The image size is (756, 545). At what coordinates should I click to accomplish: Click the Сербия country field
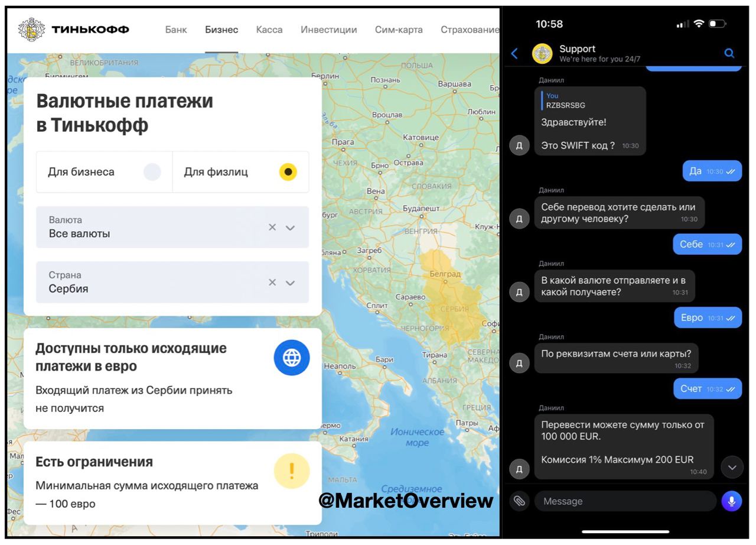pos(172,282)
